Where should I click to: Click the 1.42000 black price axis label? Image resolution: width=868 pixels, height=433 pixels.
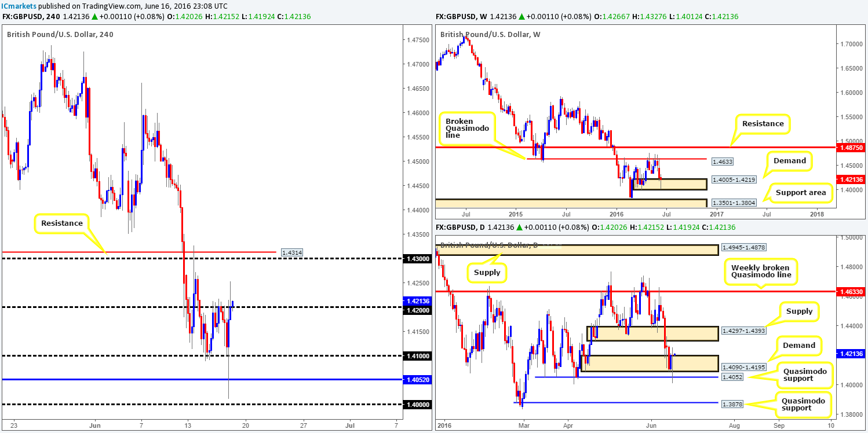[417, 310]
